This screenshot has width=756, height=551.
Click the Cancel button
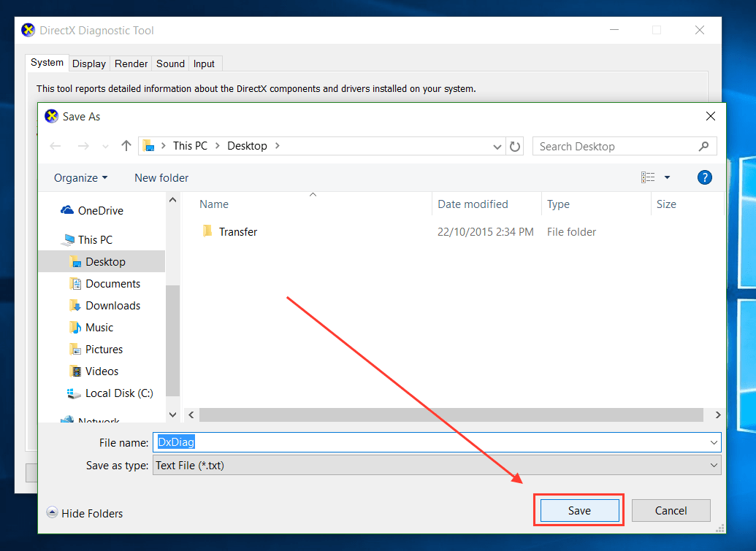[671, 510]
